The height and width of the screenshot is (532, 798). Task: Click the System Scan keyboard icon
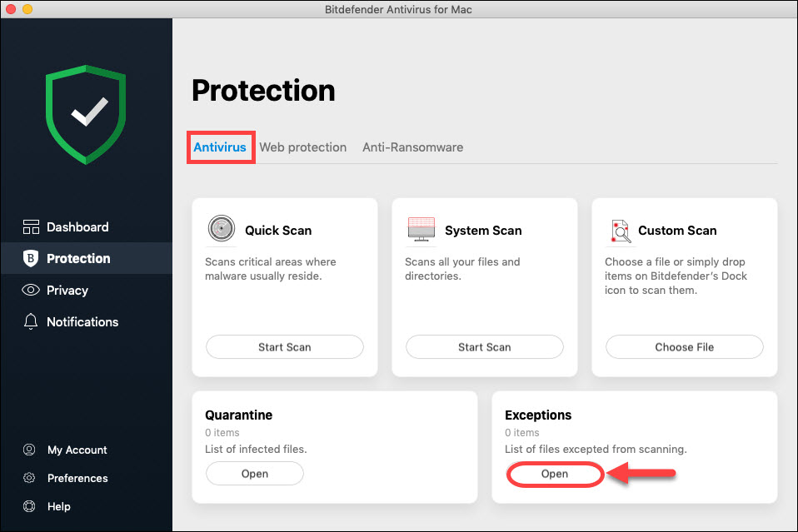click(x=421, y=229)
